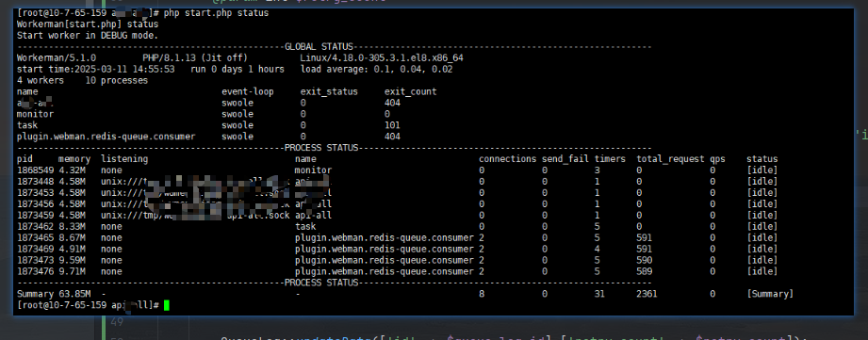Select pid 1873476
868x340 pixels.
pos(36,271)
